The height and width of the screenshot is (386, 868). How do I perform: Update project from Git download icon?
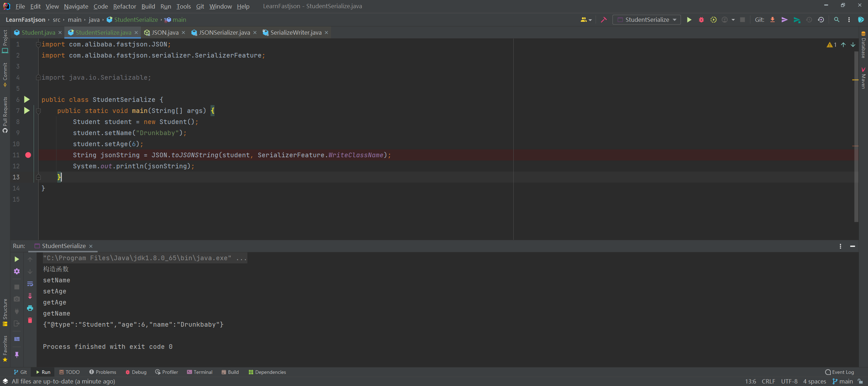coord(773,20)
